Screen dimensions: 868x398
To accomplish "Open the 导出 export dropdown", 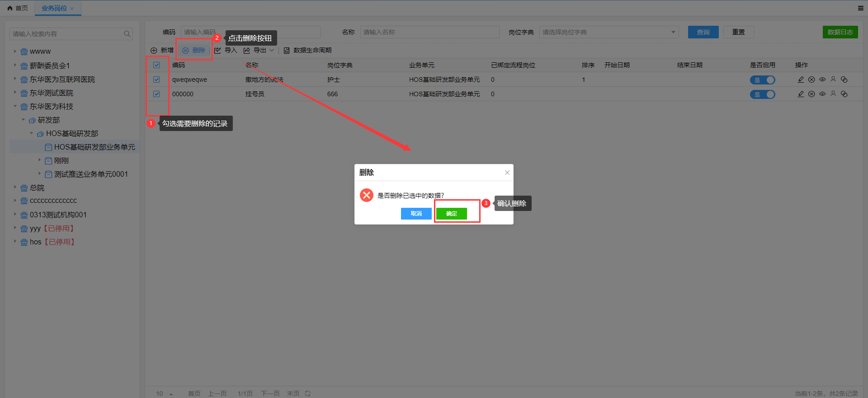I will pyautogui.click(x=259, y=50).
